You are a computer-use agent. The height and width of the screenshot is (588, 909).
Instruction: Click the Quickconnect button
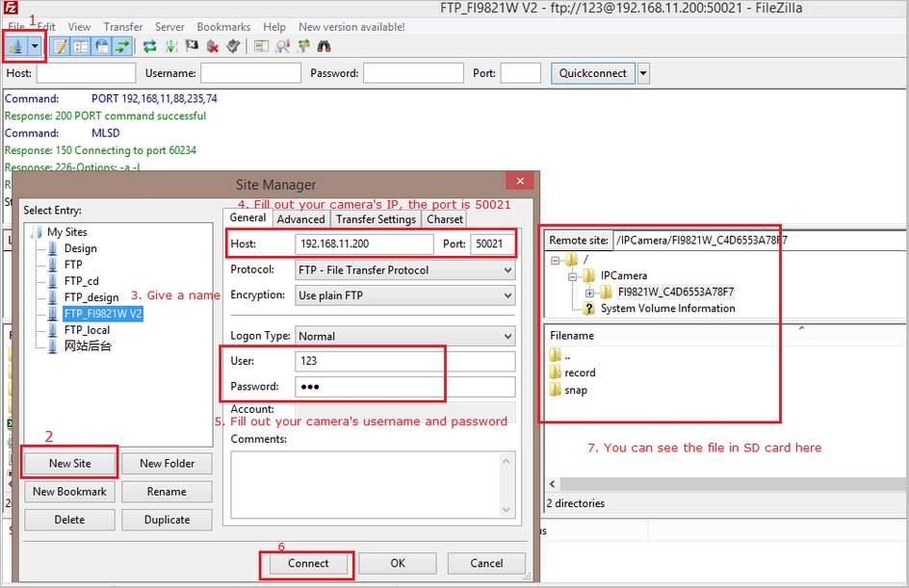click(x=593, y=73)
